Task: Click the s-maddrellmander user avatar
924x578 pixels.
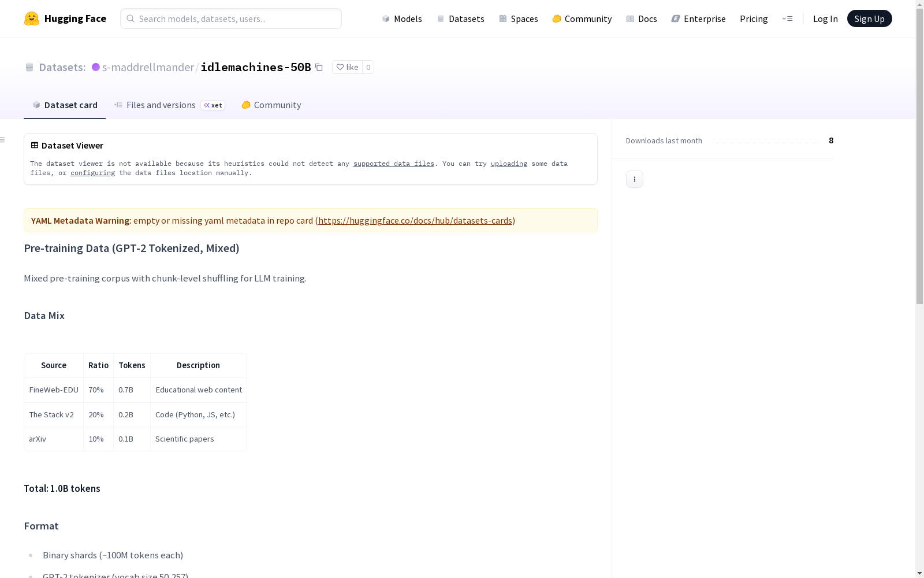Action: (96, 67)
